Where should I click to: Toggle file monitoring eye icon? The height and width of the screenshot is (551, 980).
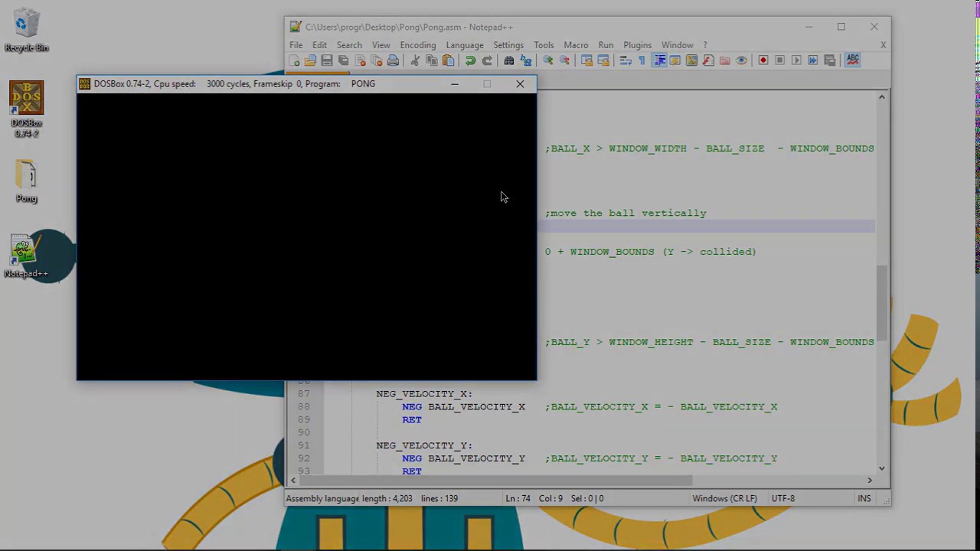pyautogui.click(x=741, y=60)
